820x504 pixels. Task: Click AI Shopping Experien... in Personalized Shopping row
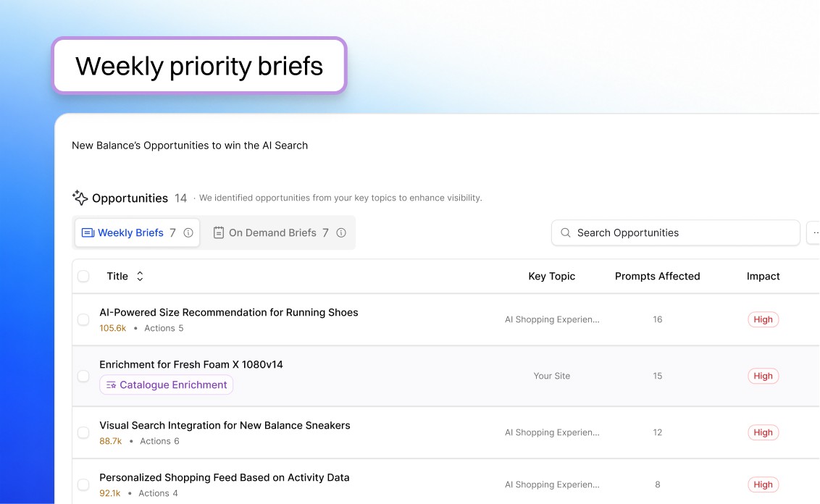coord(552,484)
